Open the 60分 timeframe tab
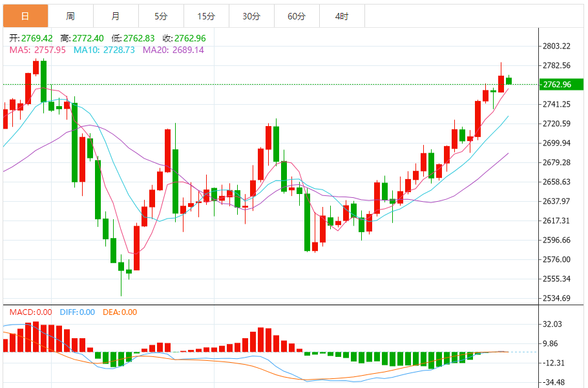The width and height of the screenshot is (588, 388). click(x=297, y=16)
